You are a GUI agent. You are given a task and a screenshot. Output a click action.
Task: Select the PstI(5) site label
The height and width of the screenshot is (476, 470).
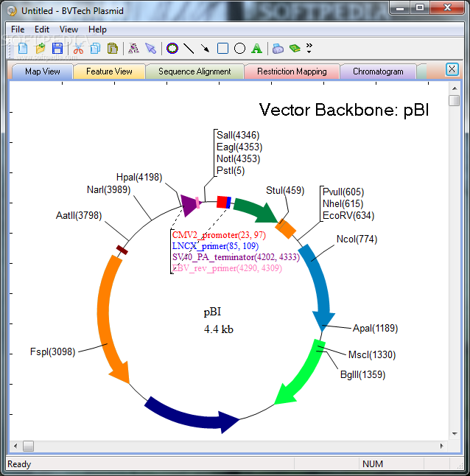pyautogui.click(x=231, y=171)
